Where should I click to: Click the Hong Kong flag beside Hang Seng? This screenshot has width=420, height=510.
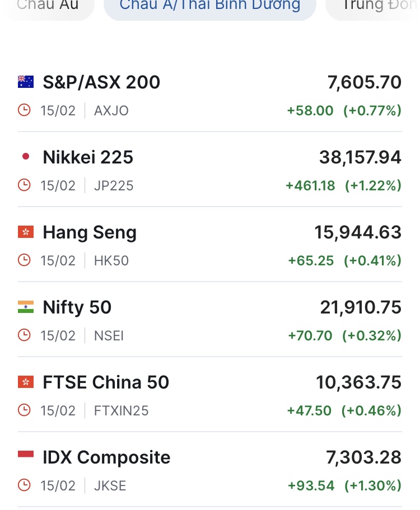coord(26,232)
